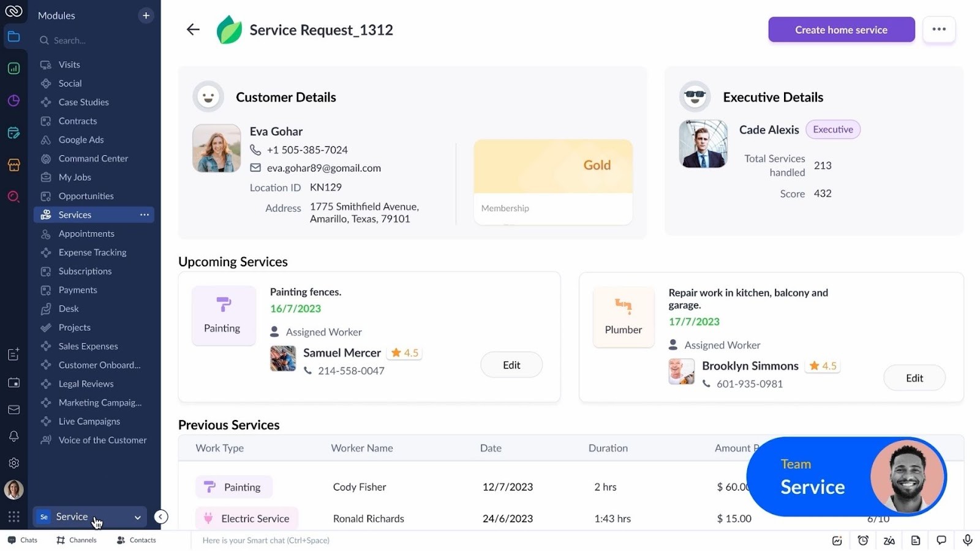Click the alarm reminder icon in bottom bar

863,540
